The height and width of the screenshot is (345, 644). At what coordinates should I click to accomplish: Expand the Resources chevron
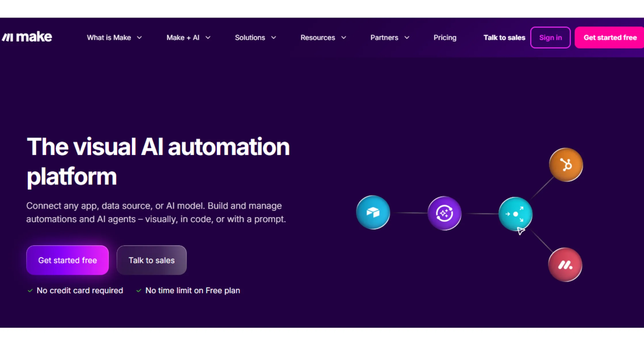coord(344,38)
